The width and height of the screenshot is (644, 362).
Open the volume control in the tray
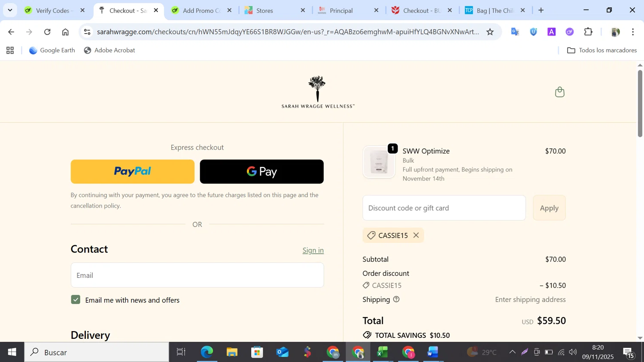coord(573,352)
